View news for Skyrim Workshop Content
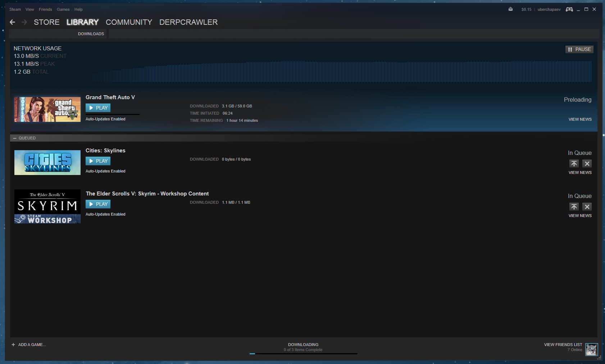The width and height of the screenshot is (605, 364). [580, 216]
